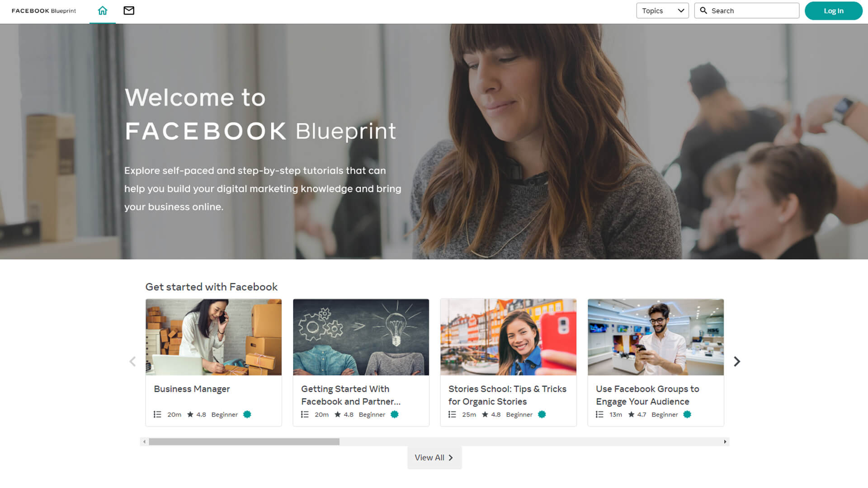Click Getting Started card lesson list icon
Viewport: 868px width, 488px height.
tap(305, 414)
